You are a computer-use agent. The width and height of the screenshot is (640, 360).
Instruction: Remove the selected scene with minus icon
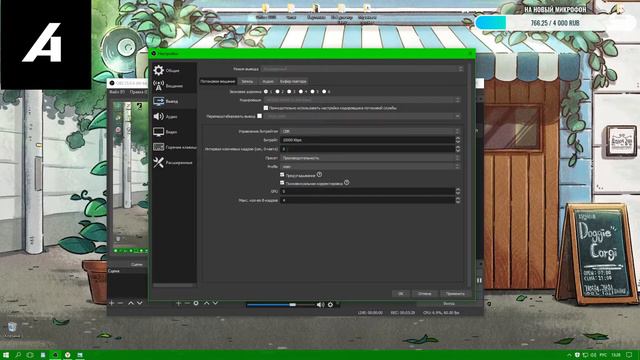pos(120,303)
